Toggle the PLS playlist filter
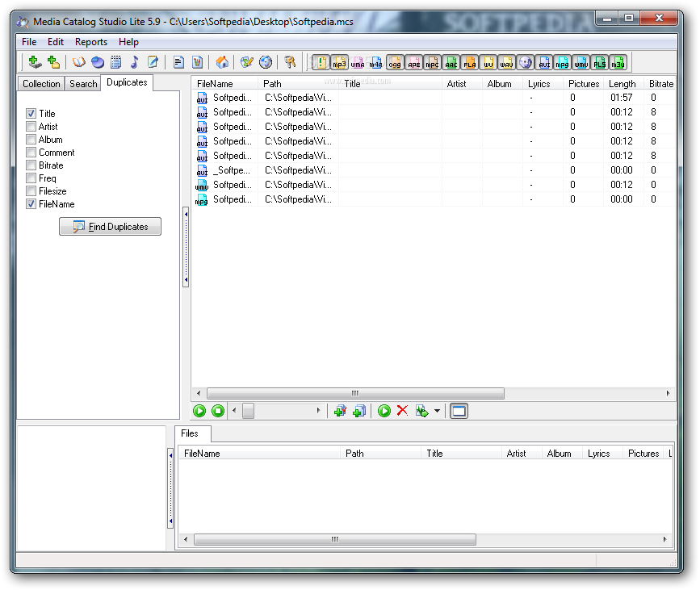The width and height of the screenshot is (700, 590). tap(600, 62)
